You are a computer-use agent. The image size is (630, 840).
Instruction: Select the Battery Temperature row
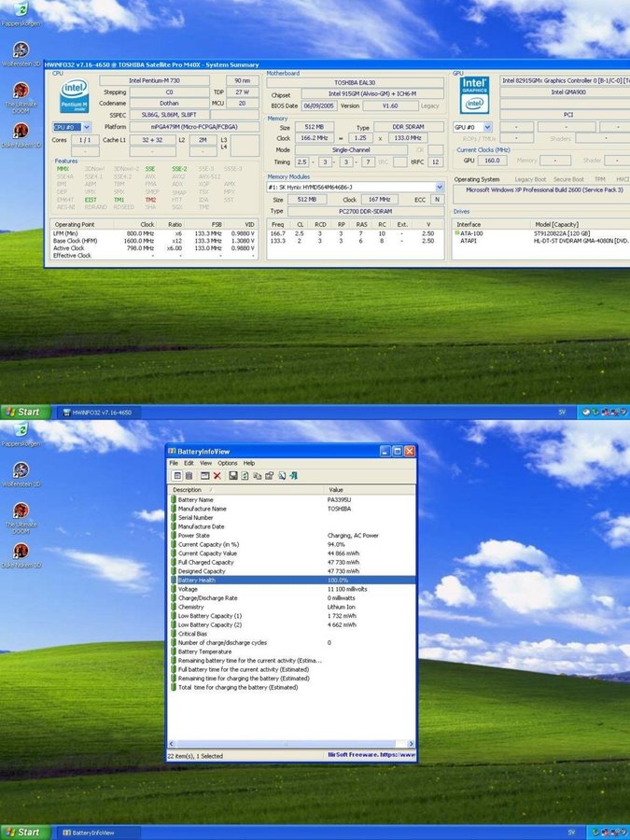(292, 651)
